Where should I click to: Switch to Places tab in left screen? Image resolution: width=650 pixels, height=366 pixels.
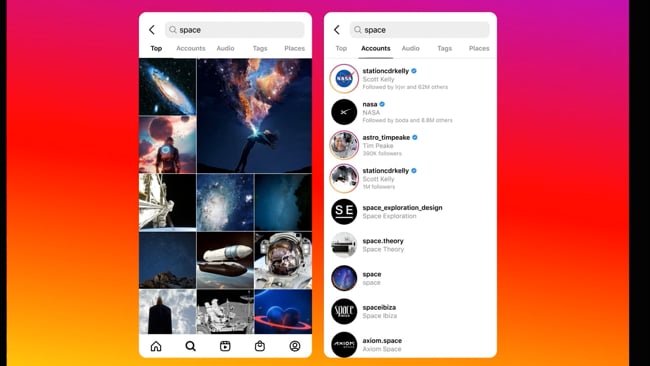click(295, 48)
